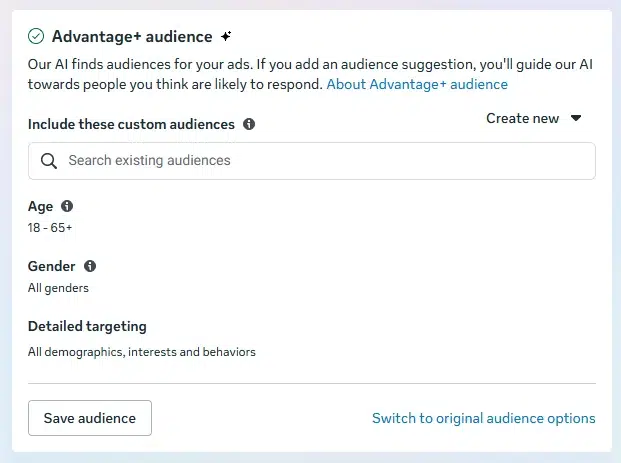Open the About Advantage+ audience link
Viewport: 621px width, 463px height.
[417, 84]
